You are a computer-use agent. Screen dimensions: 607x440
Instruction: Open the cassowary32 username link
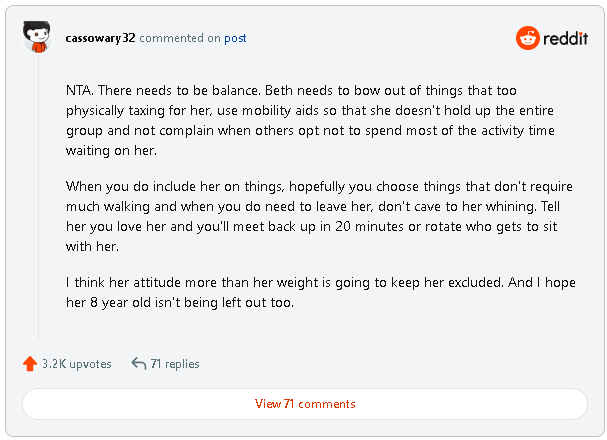tap(100, 38)
